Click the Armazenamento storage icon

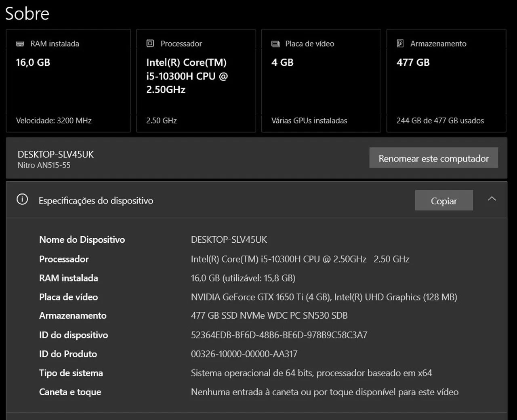coord(400,43)
